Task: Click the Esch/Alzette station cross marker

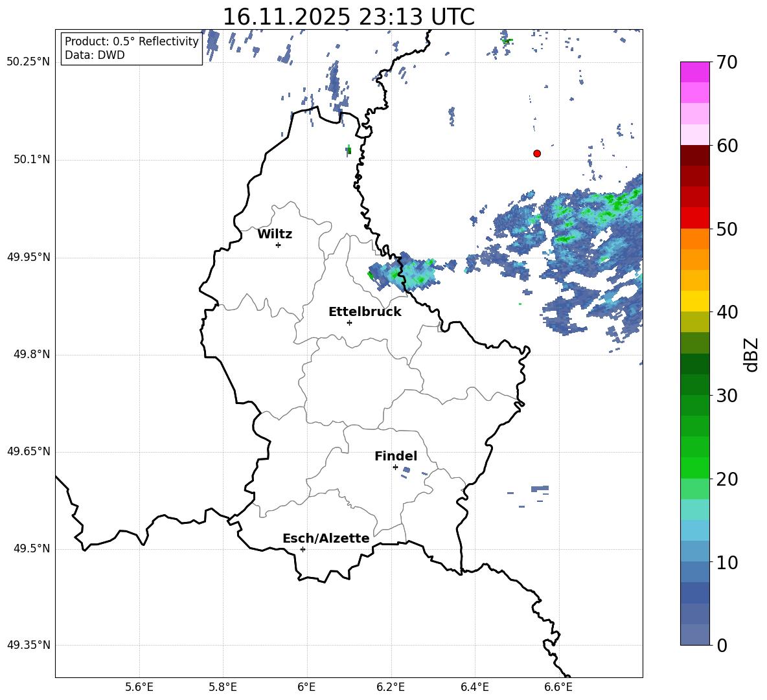Action: tap(303, 549)
